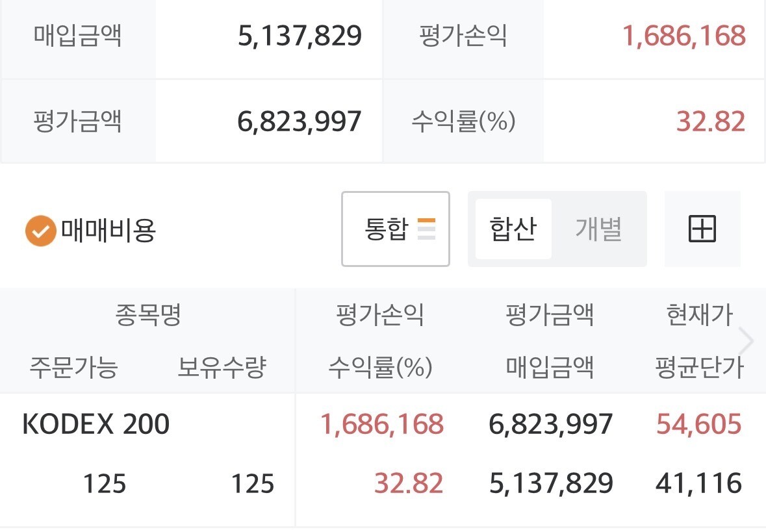Click the grid plus icon button

(x=702, y=229)
